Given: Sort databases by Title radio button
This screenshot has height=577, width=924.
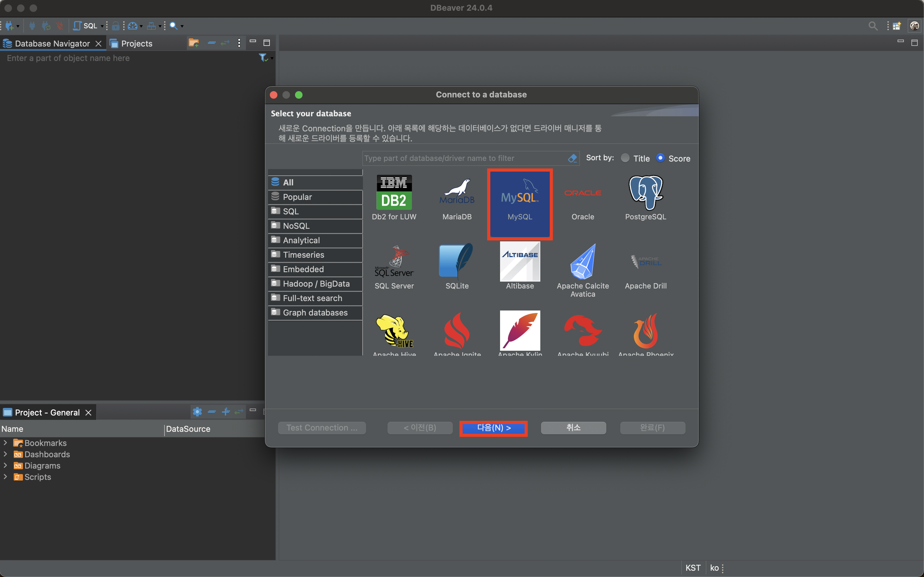Looking at the screenshot, I should (x=625, y=158).
